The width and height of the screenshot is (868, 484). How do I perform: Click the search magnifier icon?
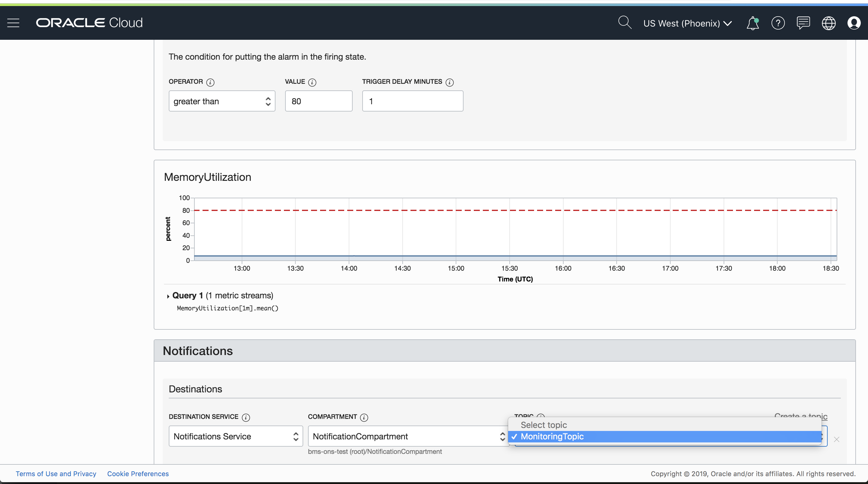(624, 23)
